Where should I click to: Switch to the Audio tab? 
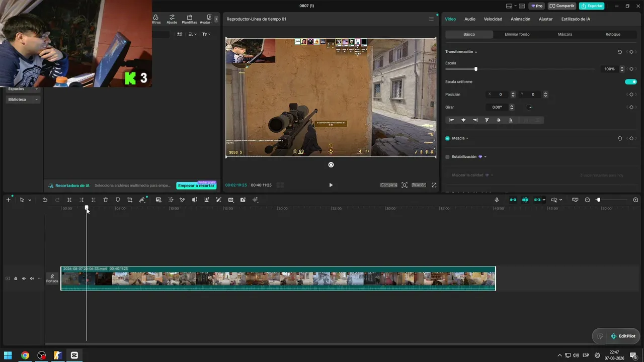(469, 19)
